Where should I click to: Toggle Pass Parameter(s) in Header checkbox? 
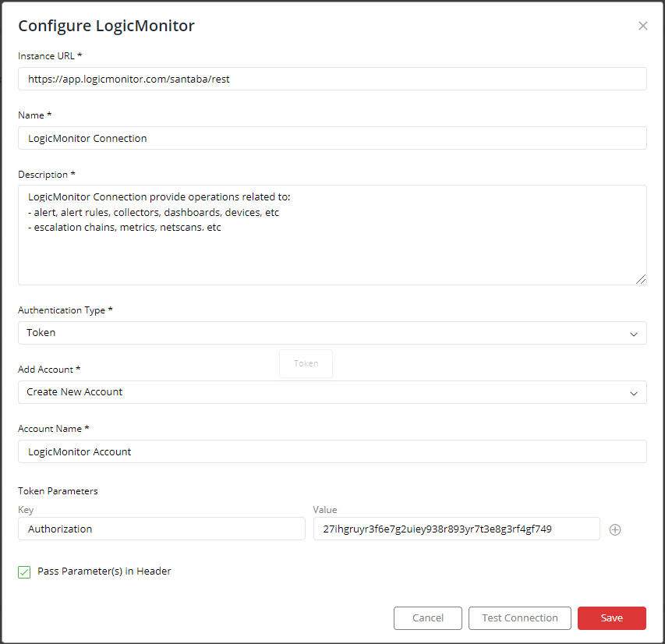(24, 571)
